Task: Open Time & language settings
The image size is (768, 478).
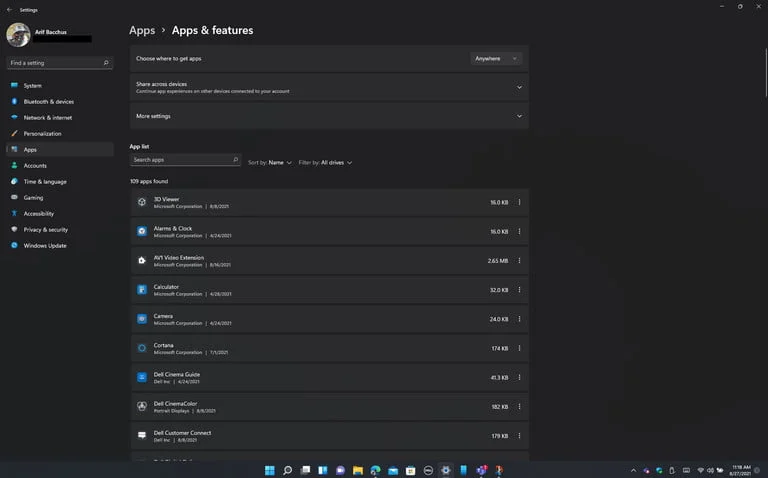Action: [60, 181]
